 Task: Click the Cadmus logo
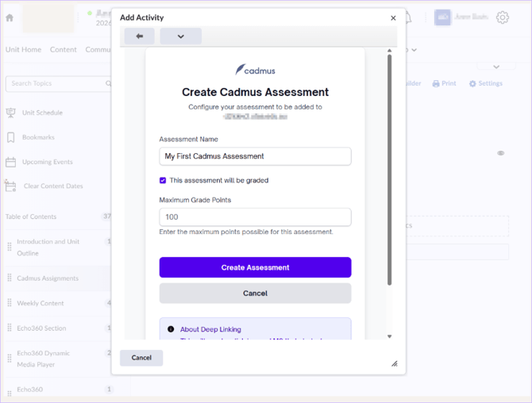(255, 70)
